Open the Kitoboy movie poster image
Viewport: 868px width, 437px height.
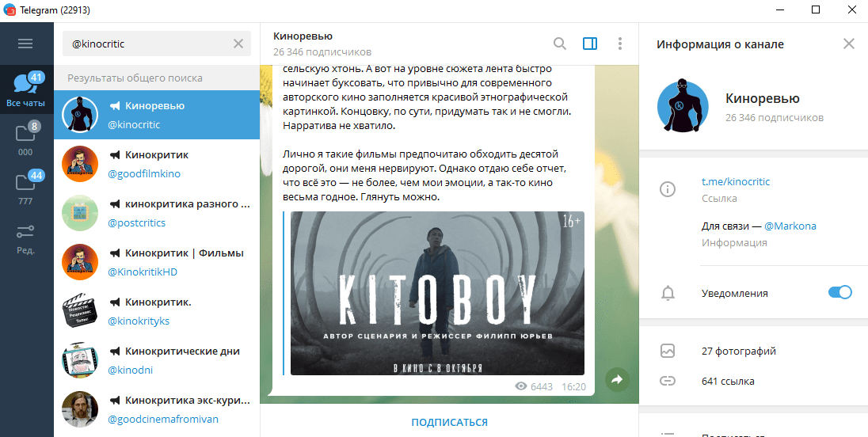tap(437, 293)
